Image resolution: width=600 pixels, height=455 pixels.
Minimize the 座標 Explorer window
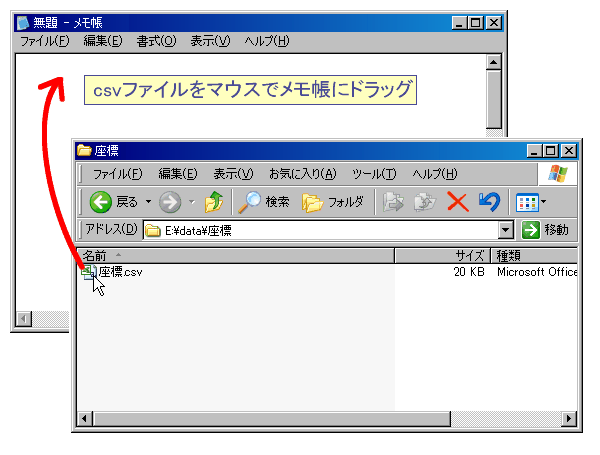coord(534,151)
